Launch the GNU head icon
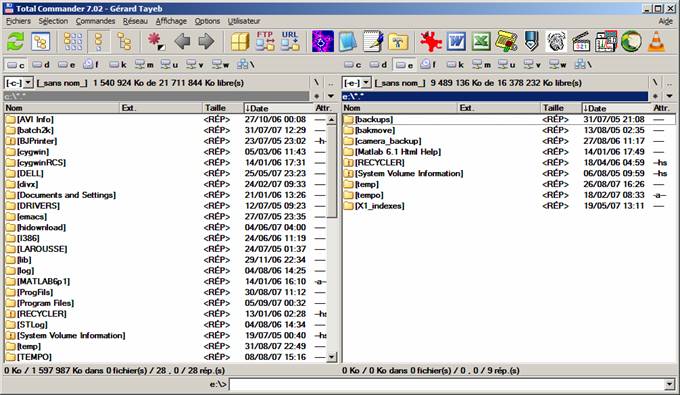Viewport: 680px width, 395px height. (x=556, y=42)
